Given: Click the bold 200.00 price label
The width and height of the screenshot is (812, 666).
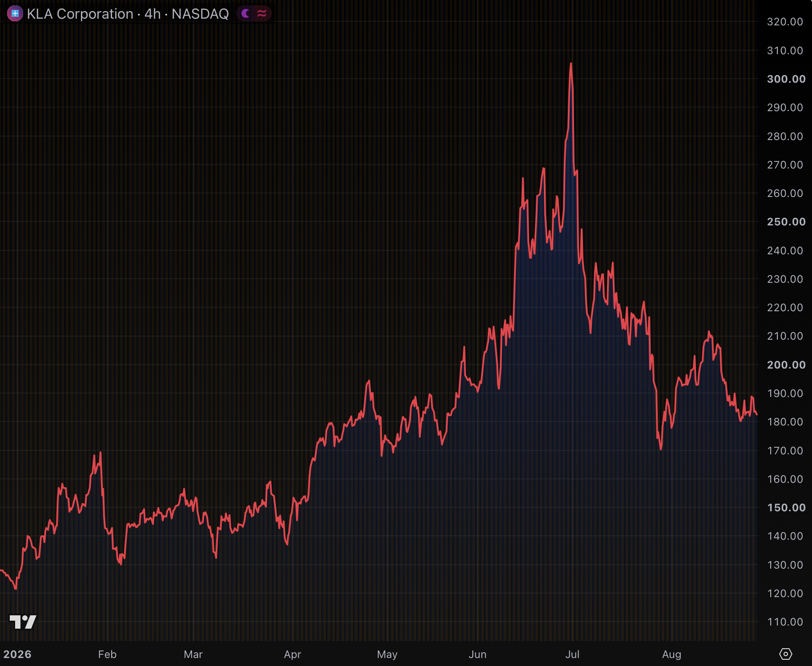Looking at the screenshot, I should tap(786, 365).
